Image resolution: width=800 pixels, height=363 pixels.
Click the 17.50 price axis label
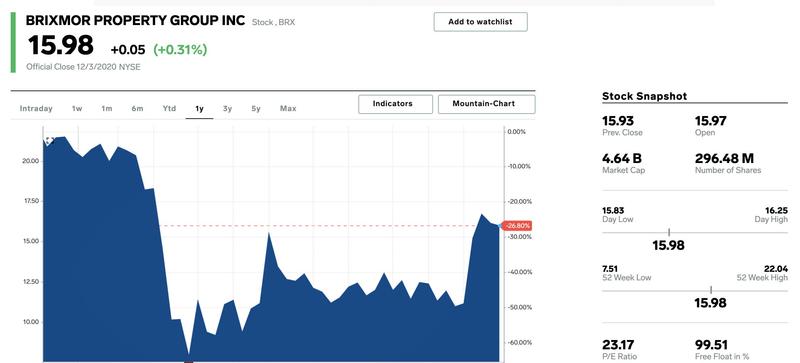pyautogui.click(x=31, y=201)
